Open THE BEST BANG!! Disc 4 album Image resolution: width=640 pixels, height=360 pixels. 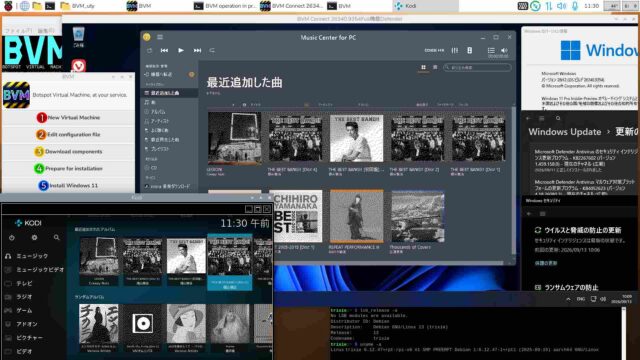coord(296,138)
